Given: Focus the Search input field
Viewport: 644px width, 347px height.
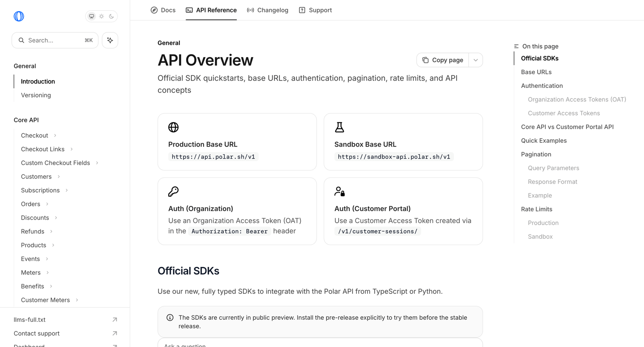Looking at the screenshot, I should 55,40.
